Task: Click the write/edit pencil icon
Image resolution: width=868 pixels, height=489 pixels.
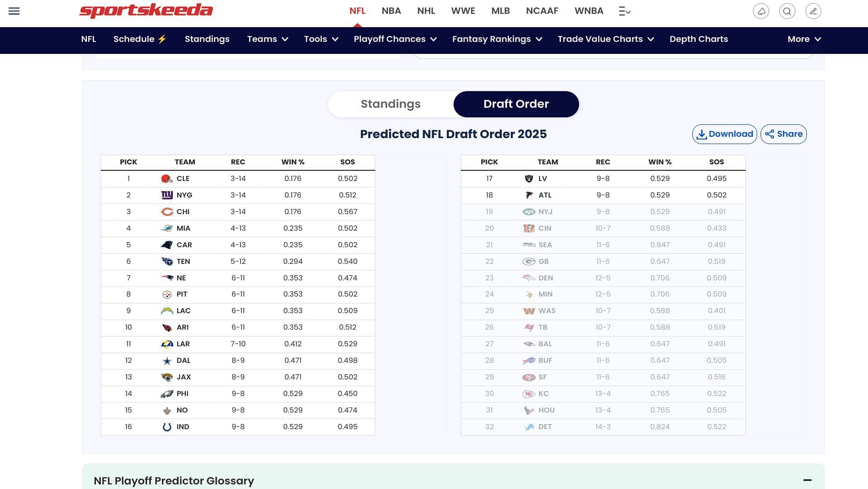Action: click(813, 11)
